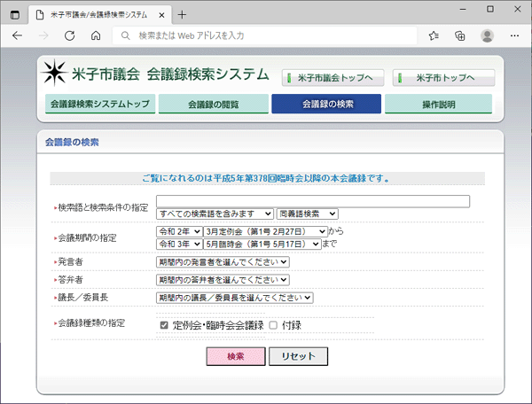The width and height of the screenshot is (532, 404).
Task: Open the end year 令和 3年 dropdown
Action: tap(179, 244)
